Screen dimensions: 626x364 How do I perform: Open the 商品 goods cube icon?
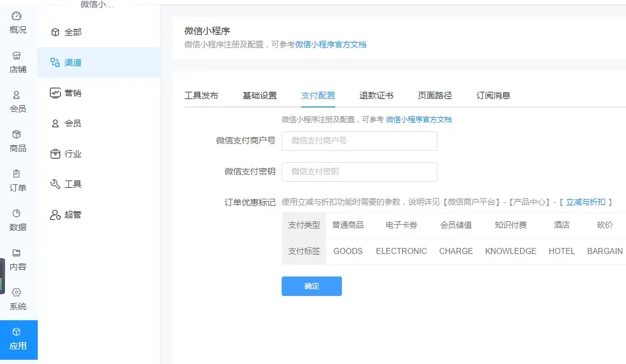pos(16,134)
